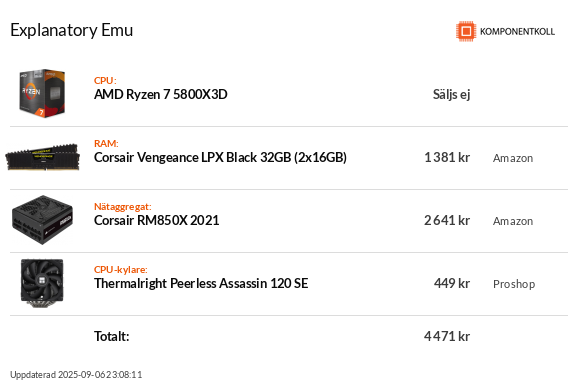Click the Amazon store link for RAM

pos(513,158)
